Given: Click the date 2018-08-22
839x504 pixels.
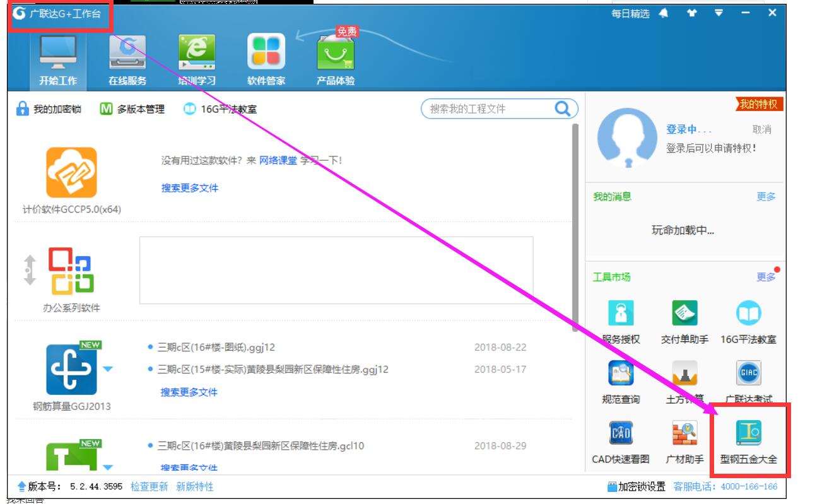Looking at the screenshot, I should point(500,347).
